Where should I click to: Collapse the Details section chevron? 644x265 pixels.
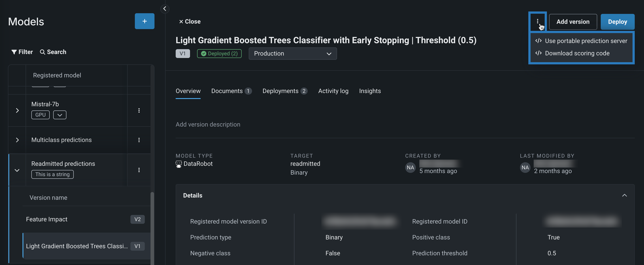point(624,195)
